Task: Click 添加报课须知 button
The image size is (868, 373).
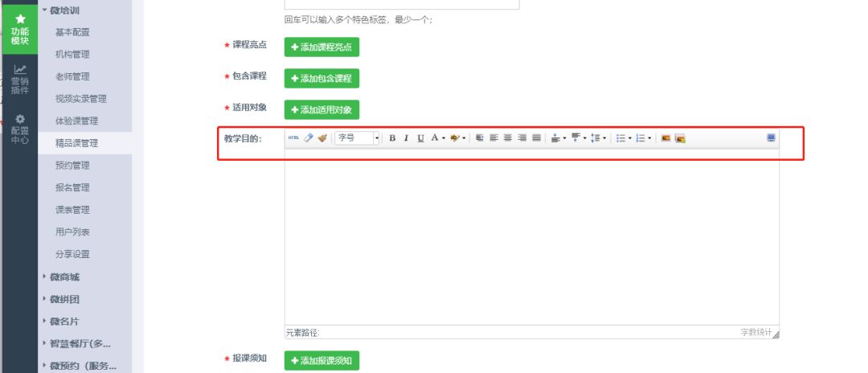Action: pos(321,361)
